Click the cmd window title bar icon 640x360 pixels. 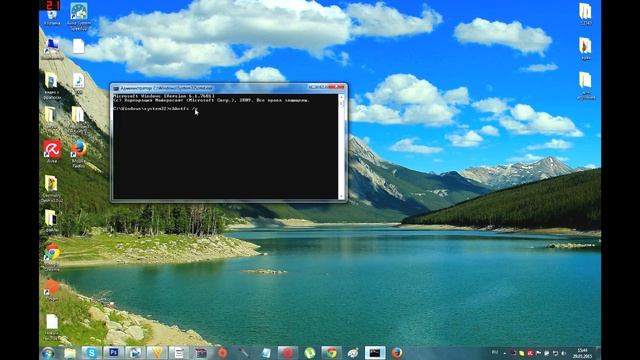click(x=116, y=88)
